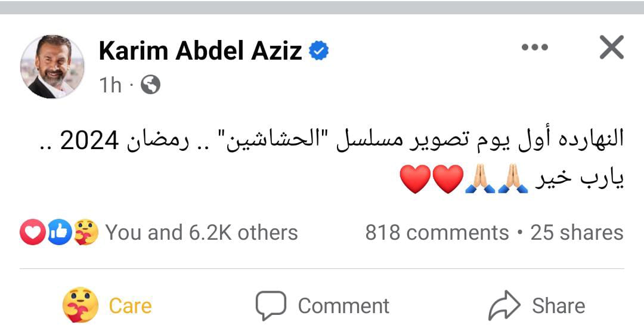The width and height of the screenshot is (644, 334).
Task: Toggle the Care reaction button off
Action: tap(107, 306)
